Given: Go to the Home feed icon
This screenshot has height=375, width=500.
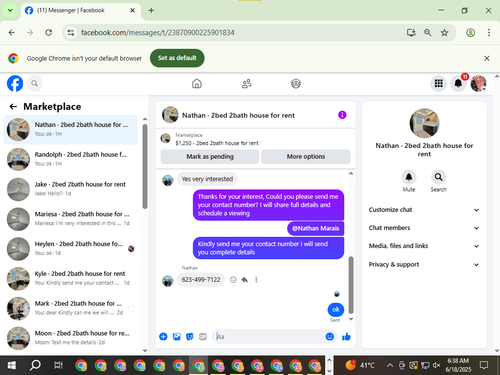Looking at the screenshot, I should [x=197, y=83].
